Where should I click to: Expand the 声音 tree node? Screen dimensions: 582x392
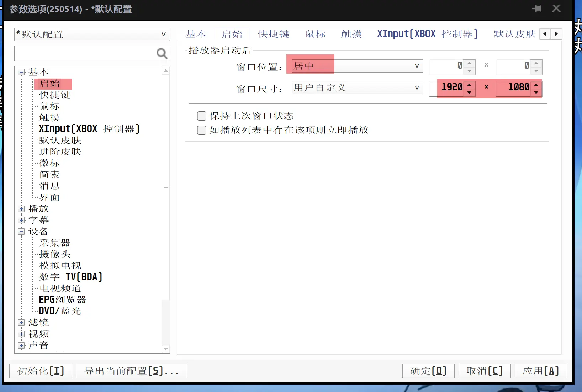coord(22,345)
